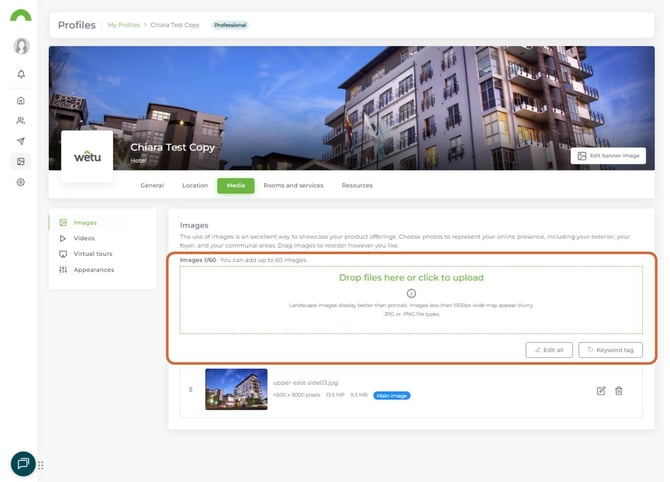670x482 pixels.
Task: Click the notifications bell icon
Action: [21, 74]
